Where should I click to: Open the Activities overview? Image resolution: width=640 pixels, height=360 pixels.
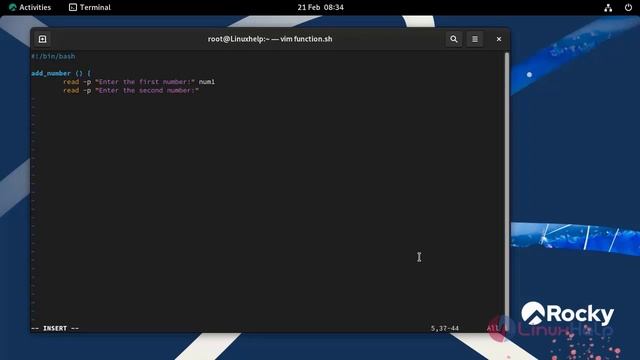(x=30, y=7)
